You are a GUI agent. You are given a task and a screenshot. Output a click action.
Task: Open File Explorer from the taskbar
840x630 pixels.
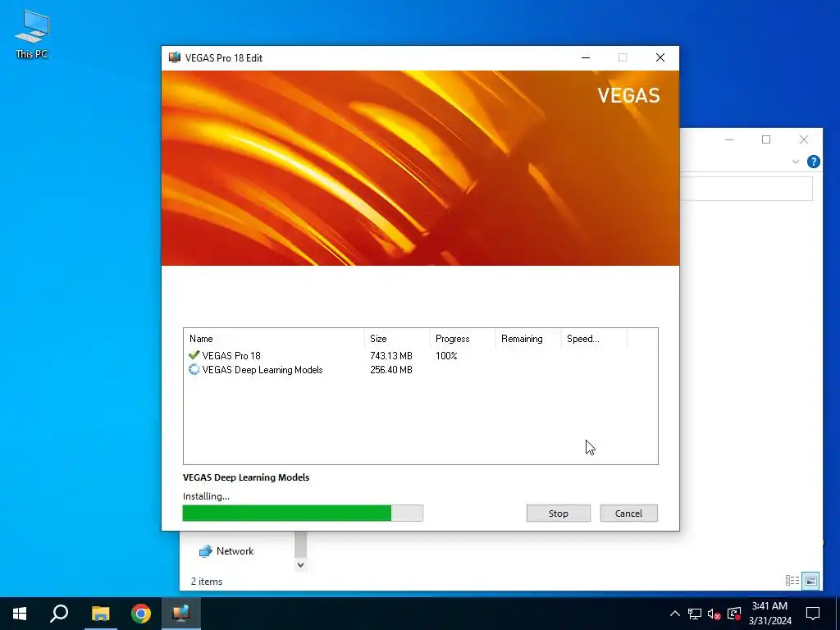pyautogui.click(x=100, y=614)
